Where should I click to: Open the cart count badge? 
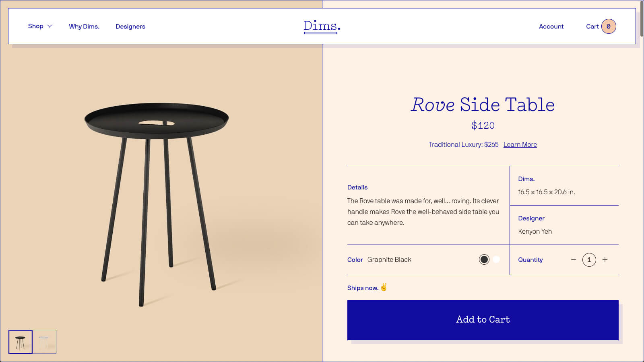click(x=609, y=27)
